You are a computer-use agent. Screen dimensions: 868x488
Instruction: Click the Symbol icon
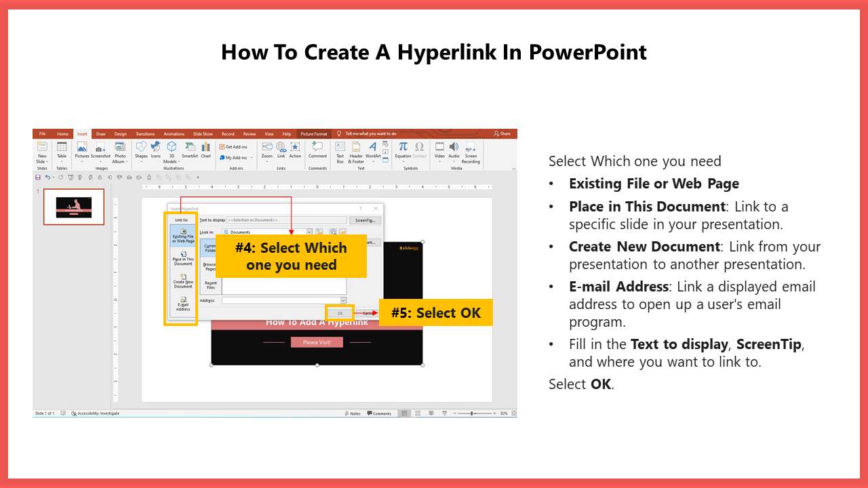click(x=419, y=148)
